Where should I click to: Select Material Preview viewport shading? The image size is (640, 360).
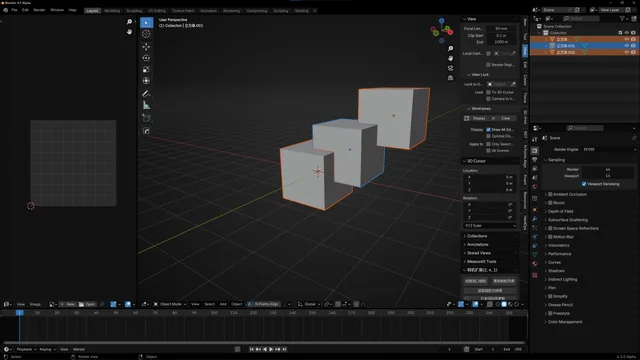coord(511,304)
